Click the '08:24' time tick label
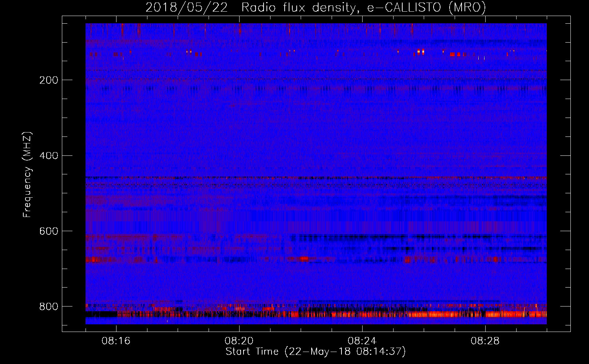The image size is (589, 364). click(362, 341)
